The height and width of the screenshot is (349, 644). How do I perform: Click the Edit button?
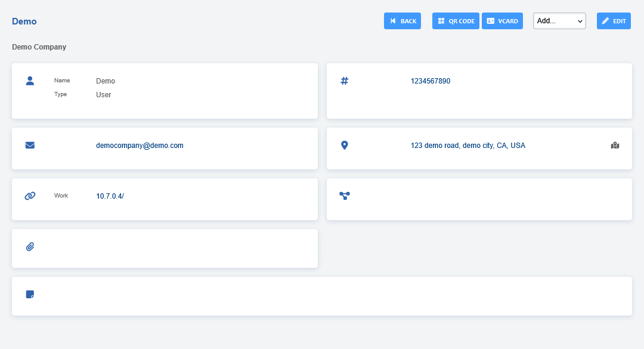click(x=614, y=21)
